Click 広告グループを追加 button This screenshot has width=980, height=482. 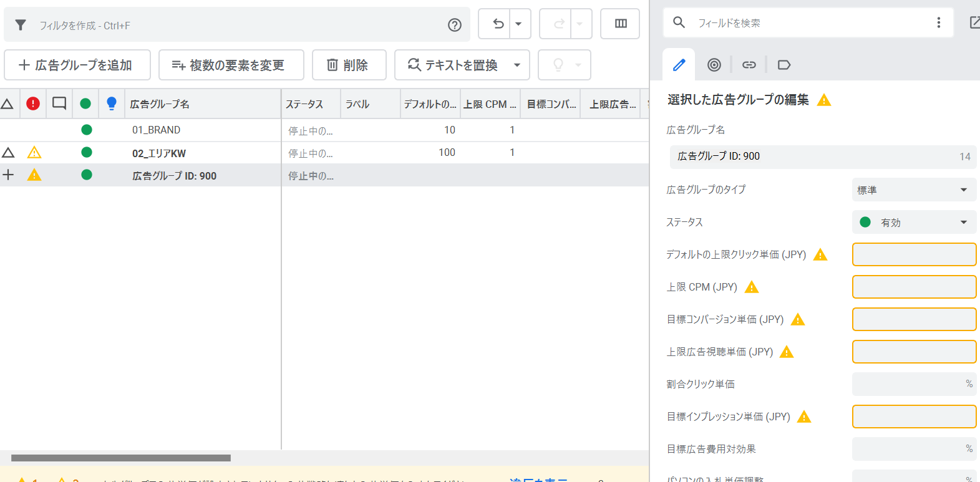tap(77, 65)
